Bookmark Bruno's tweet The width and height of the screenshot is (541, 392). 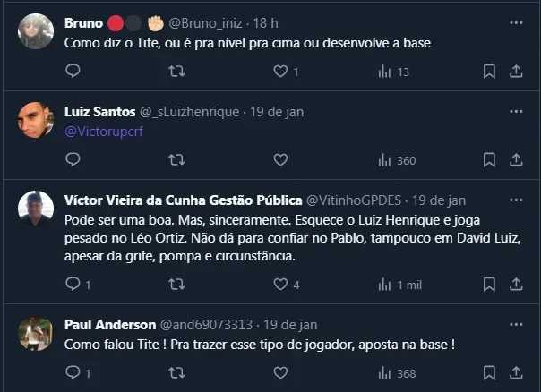[489, 72]
